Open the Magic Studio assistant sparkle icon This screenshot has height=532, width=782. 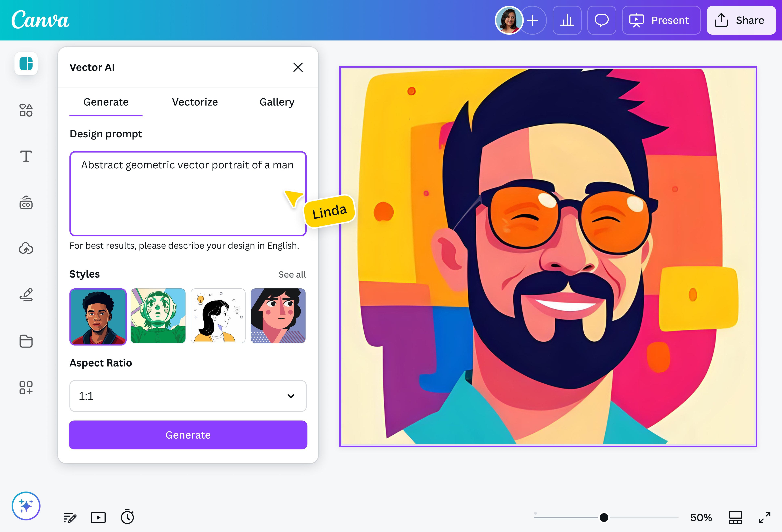point(26,505)
